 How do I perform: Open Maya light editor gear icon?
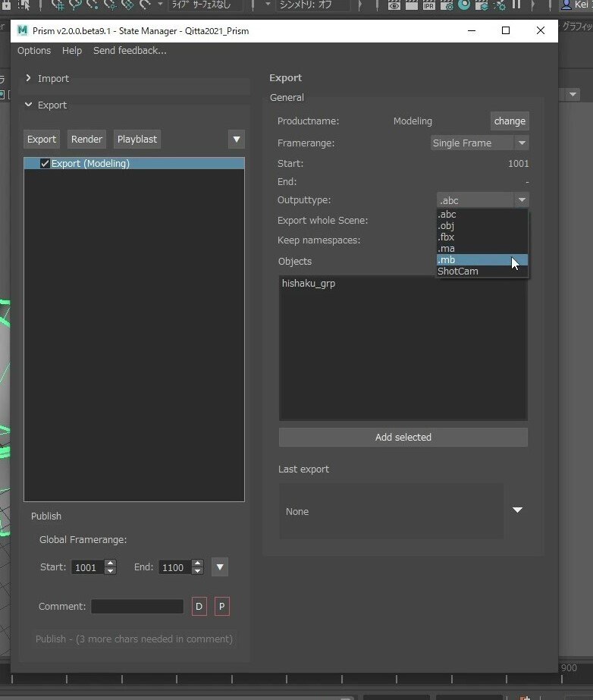[499, 5]
